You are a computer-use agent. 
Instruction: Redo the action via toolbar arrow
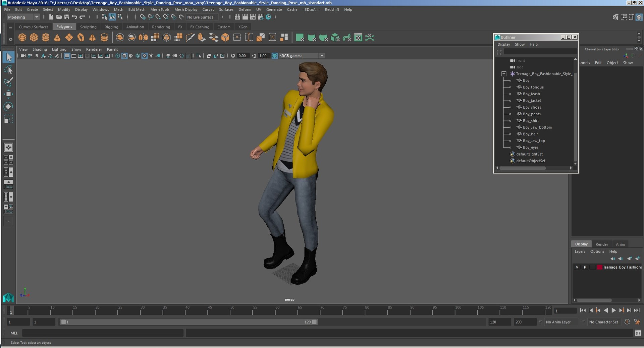[82, 17]
